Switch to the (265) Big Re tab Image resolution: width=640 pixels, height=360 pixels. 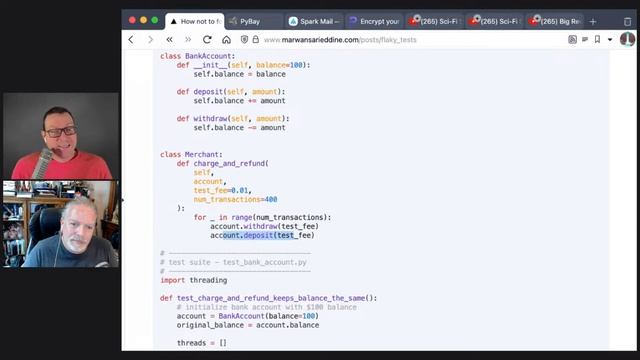[x=554, y=21]
